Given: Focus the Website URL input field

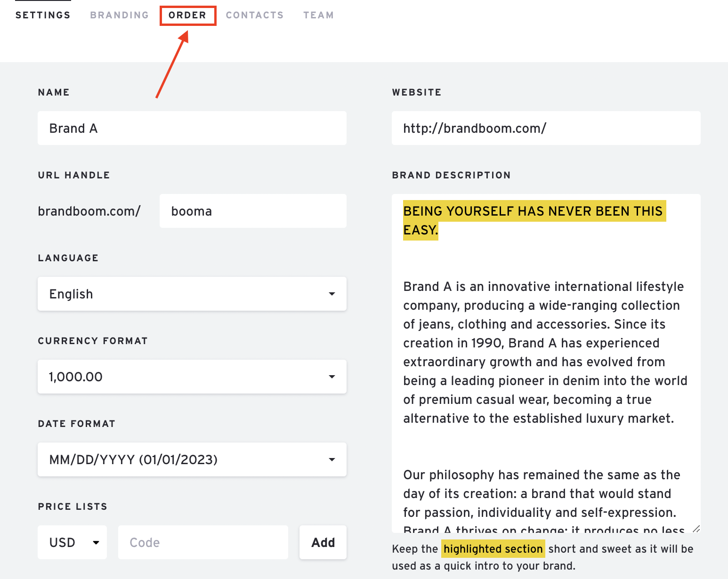Looking at the screenshot, I should [545, 128].
